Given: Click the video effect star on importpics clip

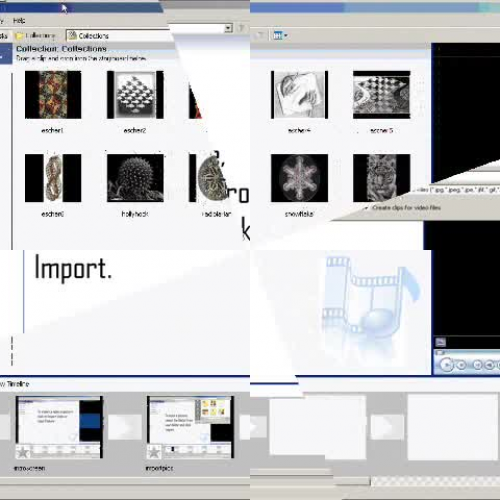Looking at the screenshot, I should pyautogui.click(x=154, y=452).
